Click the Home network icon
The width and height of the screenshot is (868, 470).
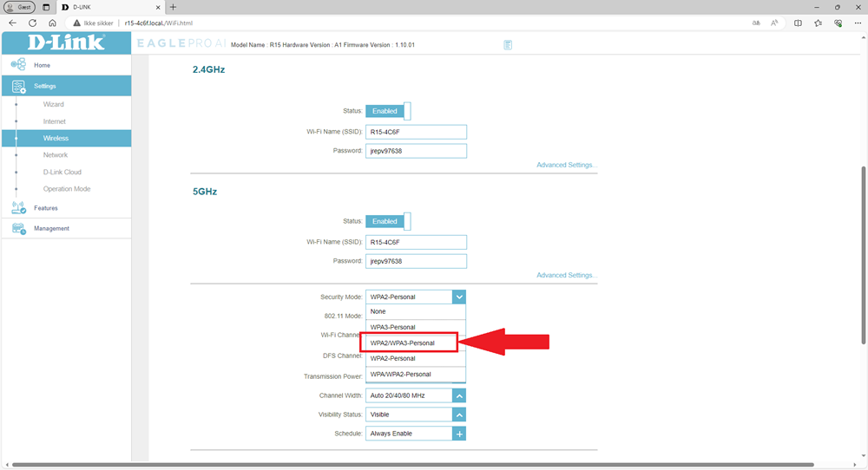click(18, 64)
